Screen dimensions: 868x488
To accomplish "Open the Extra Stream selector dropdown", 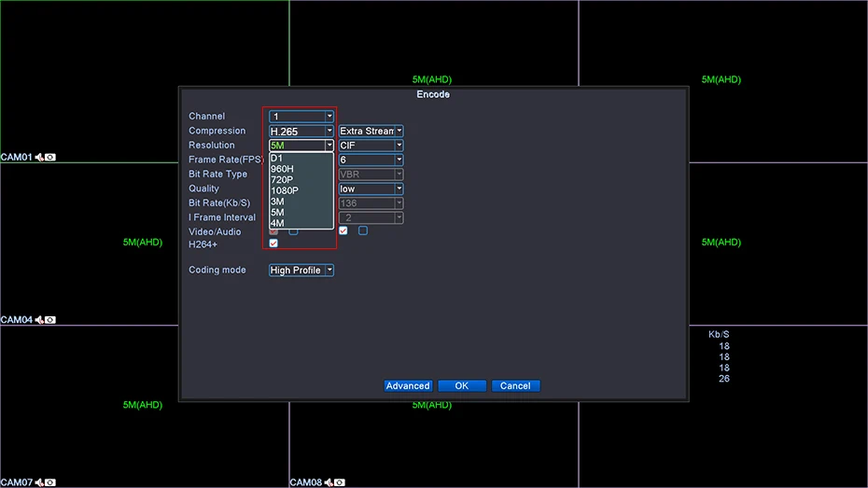I will 371,132.
